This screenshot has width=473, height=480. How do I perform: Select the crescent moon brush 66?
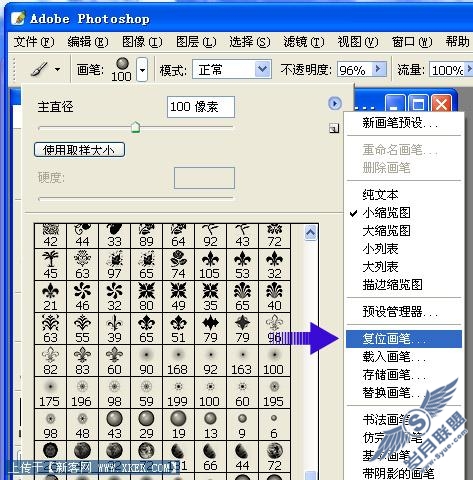pyautogui.click(x=210, y=457)
